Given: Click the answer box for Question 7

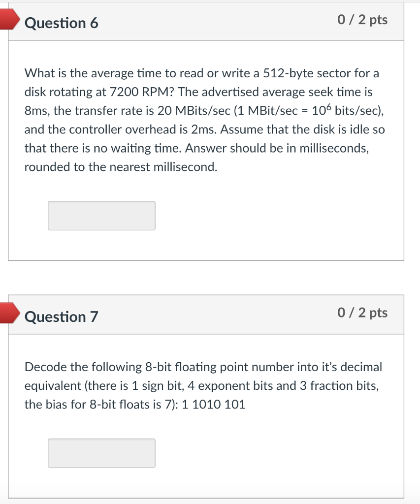Looking at the screenshot, I should 101,452.
